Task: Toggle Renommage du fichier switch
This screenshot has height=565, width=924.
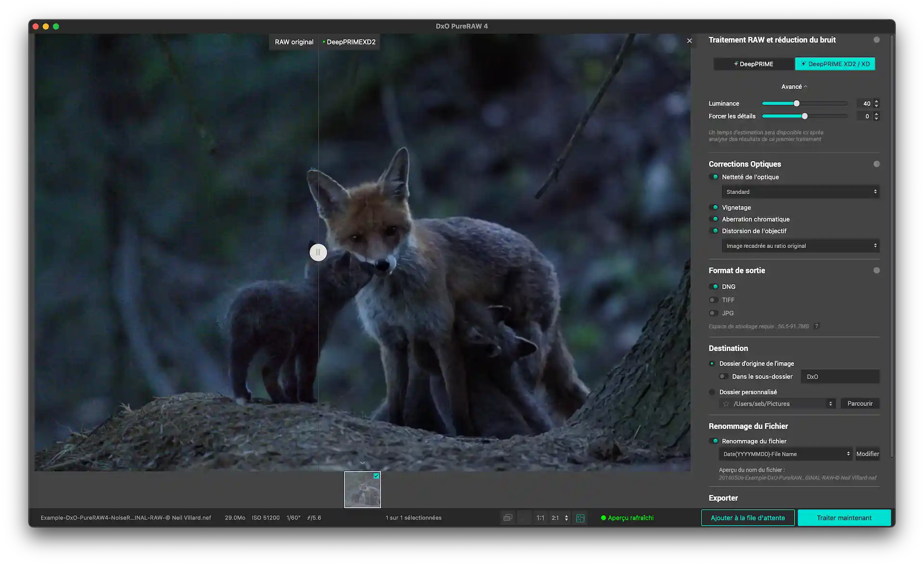Action: point(714,441)
